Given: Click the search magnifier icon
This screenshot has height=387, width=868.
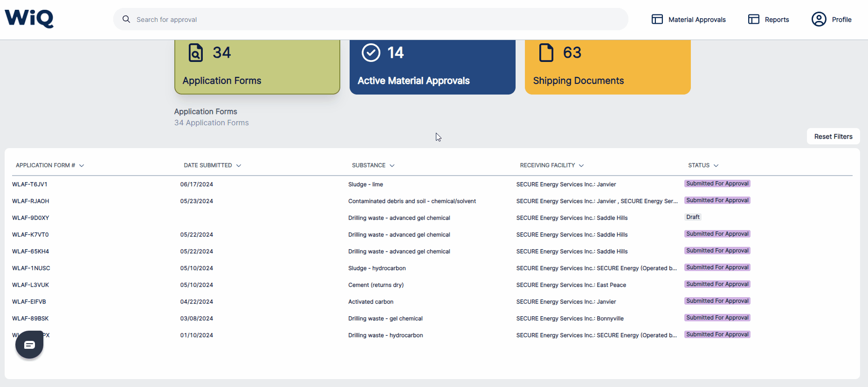Looking at the screenshot, I should (126, 20).
